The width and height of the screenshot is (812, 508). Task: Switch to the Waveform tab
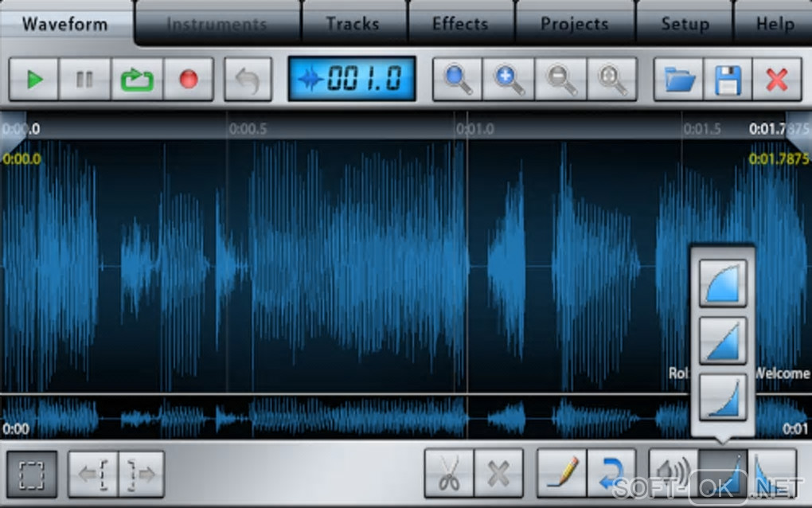(65, 24)
